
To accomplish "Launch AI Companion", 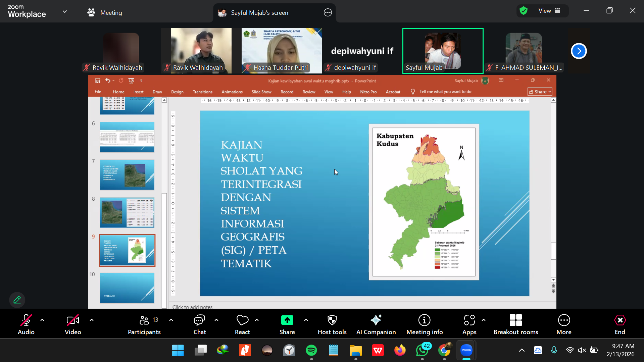I will coord(376,324).
